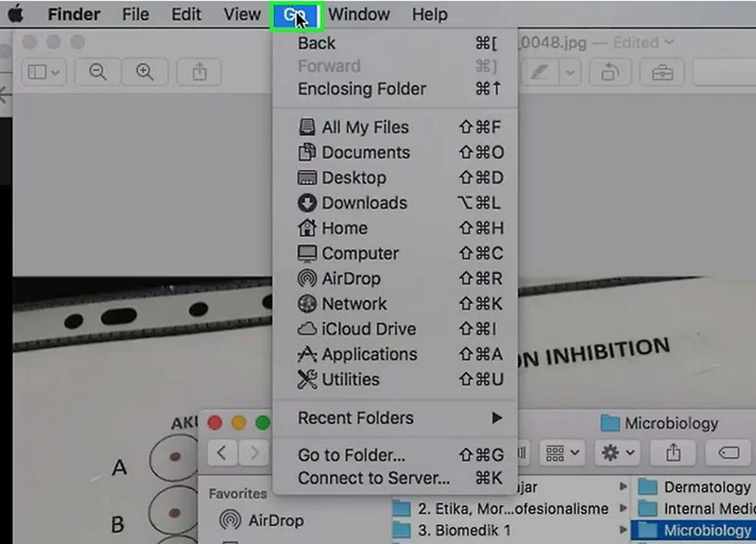Expand arrow beside 2. Etika folder
Image resolution: width=756 pixels, height=544 pixels.
[623, 508]
